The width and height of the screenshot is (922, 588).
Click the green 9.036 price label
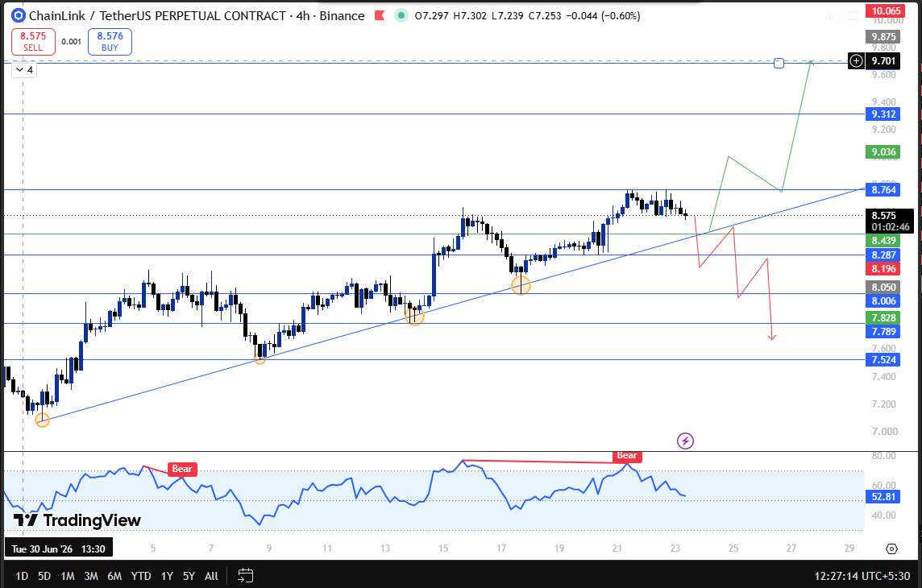(884, 152)
